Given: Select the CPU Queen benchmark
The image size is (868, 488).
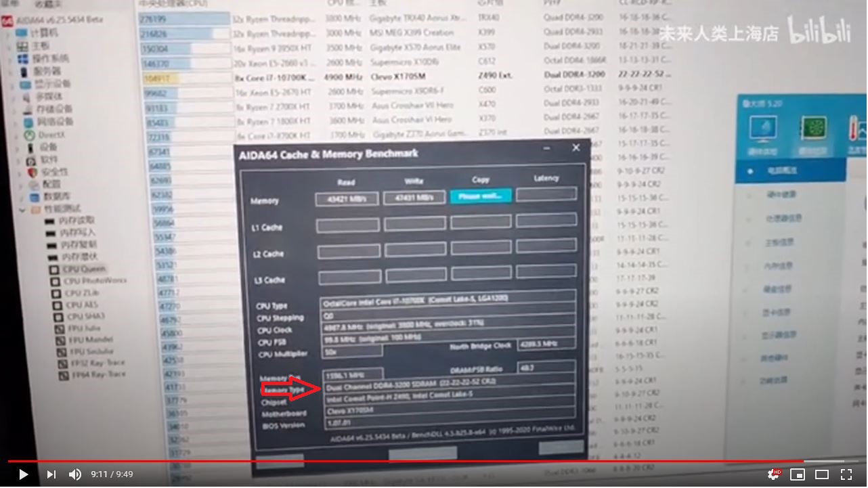Looking at the screenshot, I should [78, 269].
